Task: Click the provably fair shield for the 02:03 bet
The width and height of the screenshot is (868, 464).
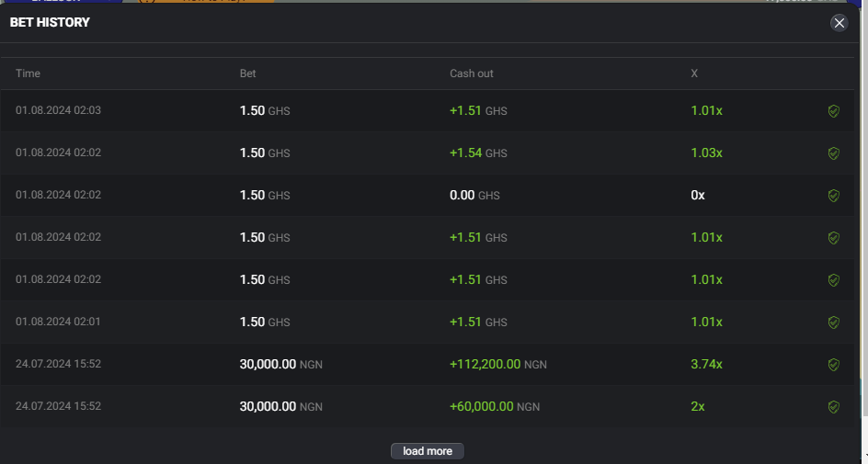Action: (833, 111)
